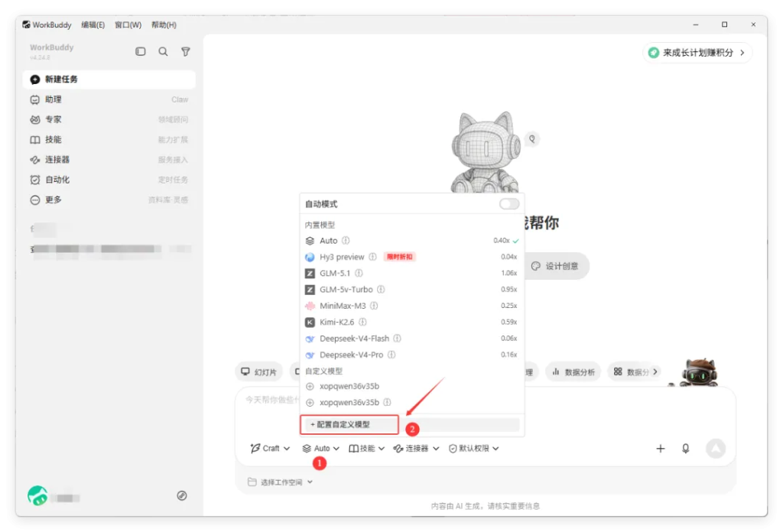783x532 pixels.
Task: Click the send arrow button
Action: (x=716, y=448)
